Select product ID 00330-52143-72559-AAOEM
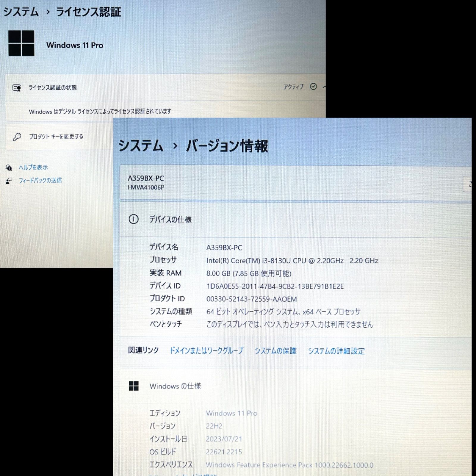Image resolution: width=476 pixels, height=476 pixels. pos(251,299)
